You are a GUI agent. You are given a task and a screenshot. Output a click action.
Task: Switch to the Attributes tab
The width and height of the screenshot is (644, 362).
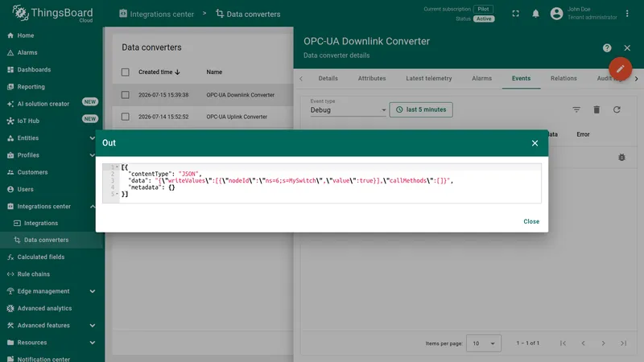372,78
